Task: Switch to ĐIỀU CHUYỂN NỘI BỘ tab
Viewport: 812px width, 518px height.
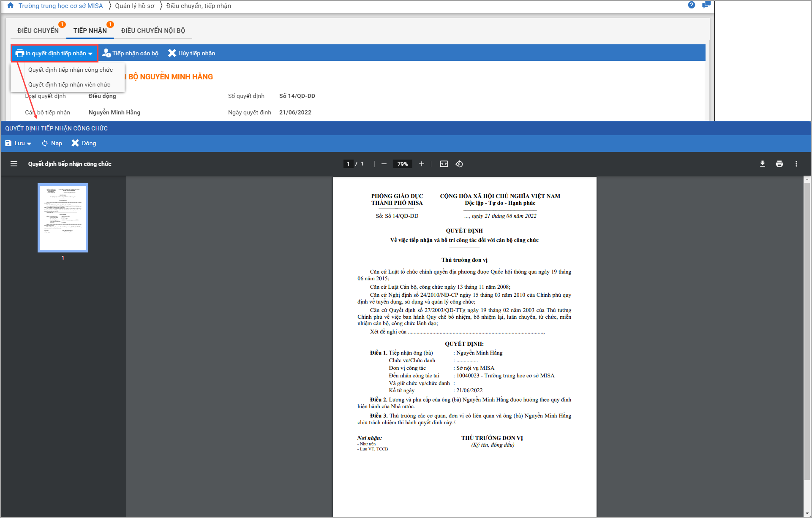Action: point(153,30)
